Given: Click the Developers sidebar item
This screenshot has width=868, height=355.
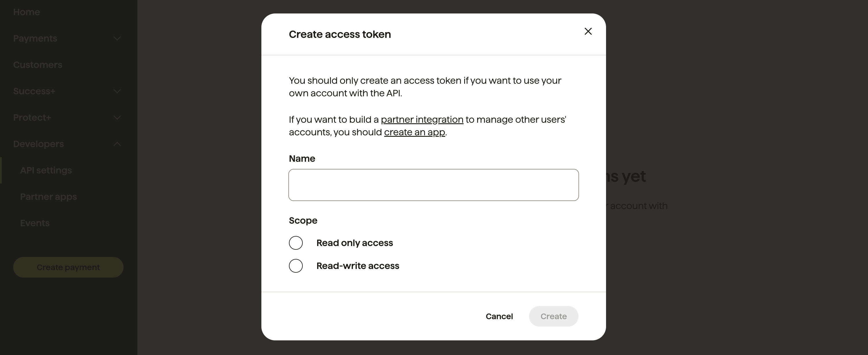Looking at the screenshot, I should [38, 144].
